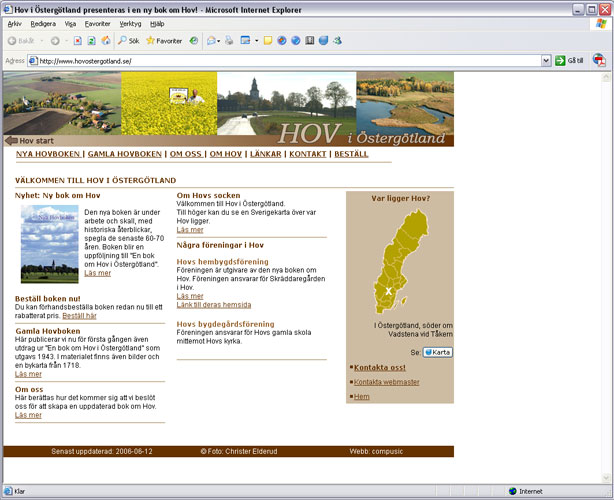The image size is (614, 500).
Task: Open the Back button history dropdown arrow
Action: coord(42,41)
